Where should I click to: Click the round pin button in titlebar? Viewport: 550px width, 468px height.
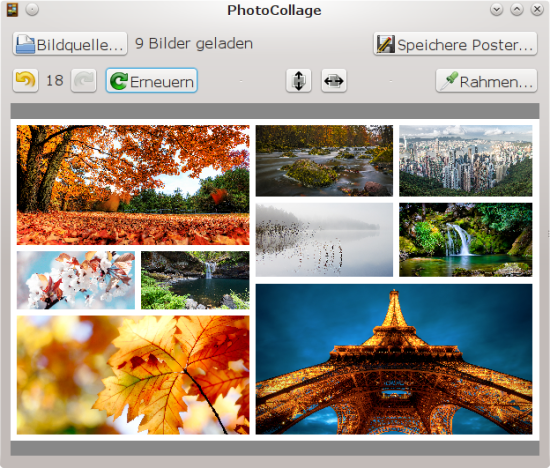(32, 10)
